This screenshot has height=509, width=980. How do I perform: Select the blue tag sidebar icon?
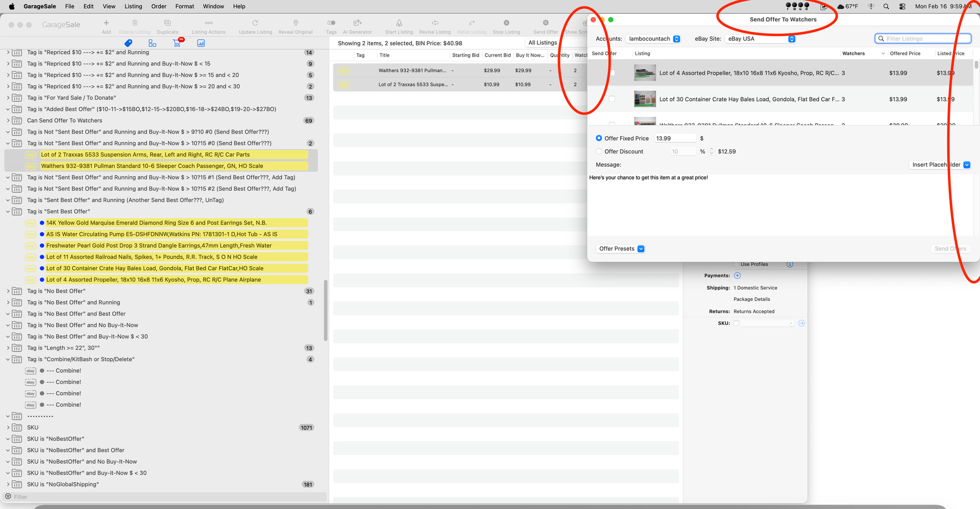(128, 43)
